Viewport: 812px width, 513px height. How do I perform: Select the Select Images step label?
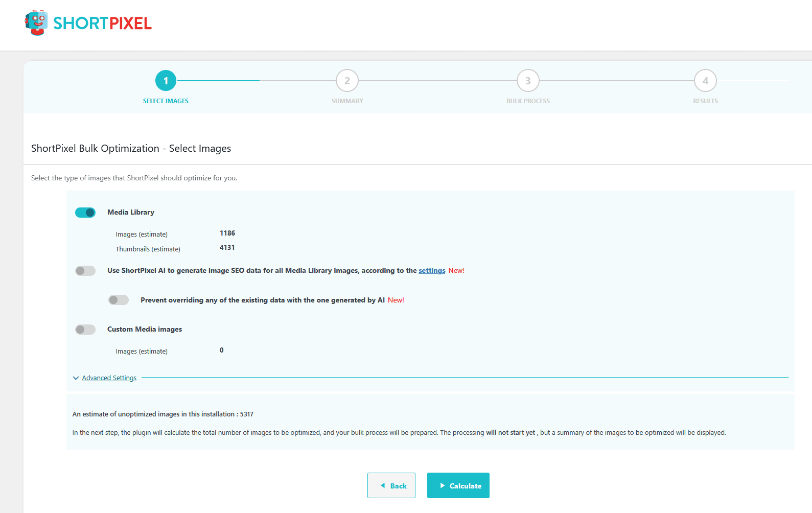[x=166, y=101]
